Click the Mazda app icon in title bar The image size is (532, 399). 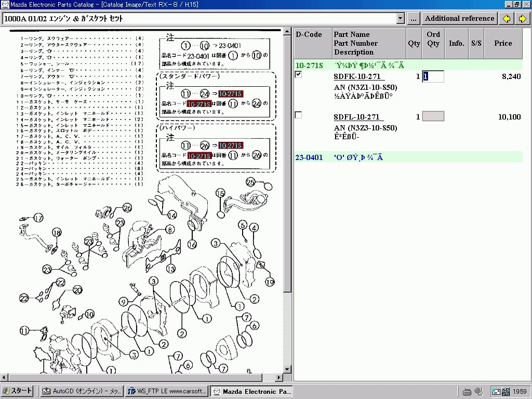5,4
